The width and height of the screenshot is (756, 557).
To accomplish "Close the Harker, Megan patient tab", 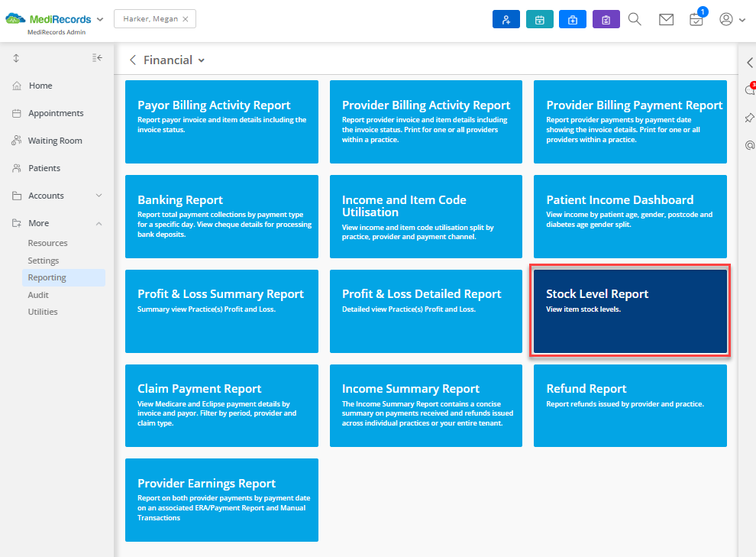I will (x=185, y=19).
